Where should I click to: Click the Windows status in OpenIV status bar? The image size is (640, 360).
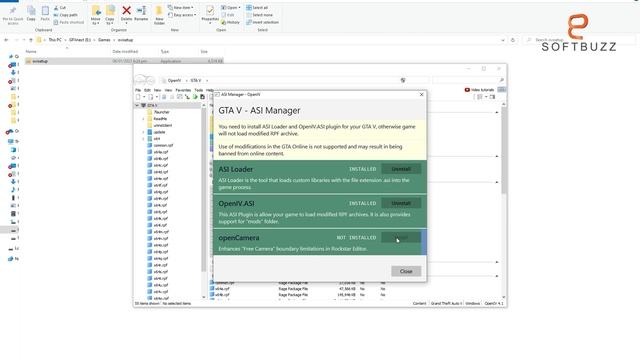tap(473, 304)
